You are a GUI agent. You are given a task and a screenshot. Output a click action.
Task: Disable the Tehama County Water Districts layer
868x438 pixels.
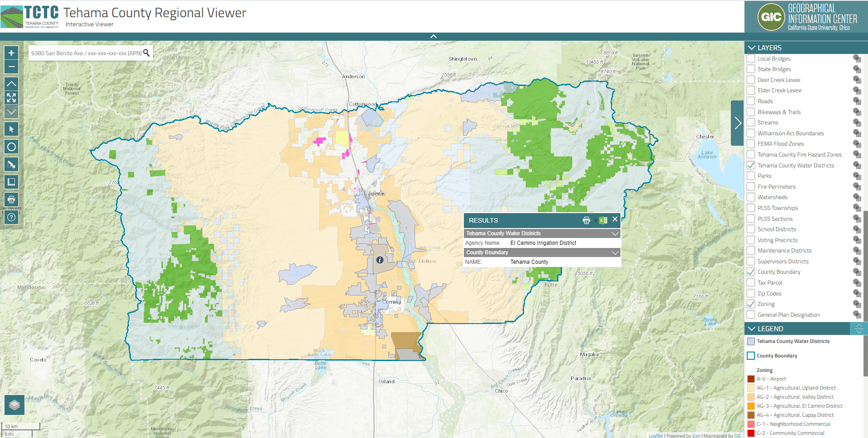tap(751, 165)
